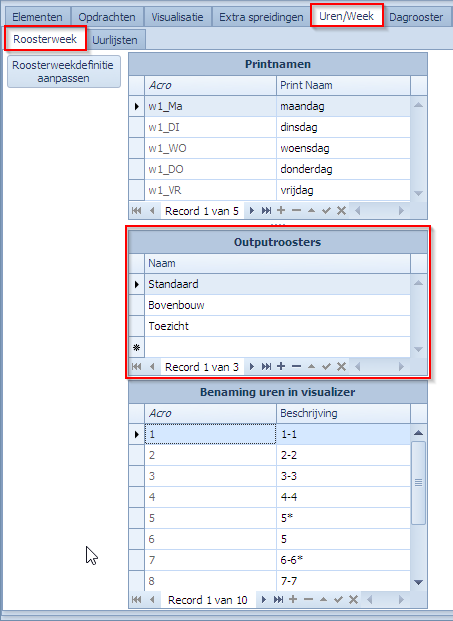
Task: Click the woensdag Print Naam cell
Action: [343, 149]
